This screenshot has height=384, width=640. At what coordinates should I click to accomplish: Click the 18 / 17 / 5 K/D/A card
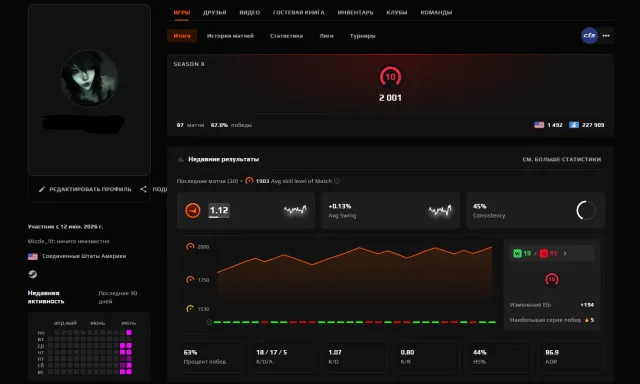(x=282, y=357)
